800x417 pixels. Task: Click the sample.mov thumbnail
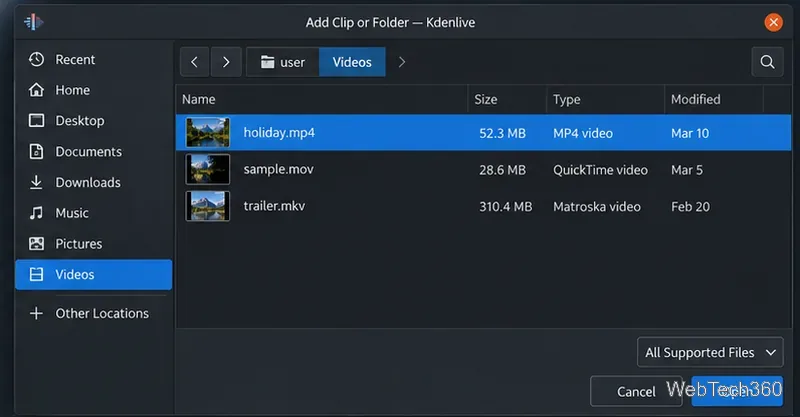[208, 169]
